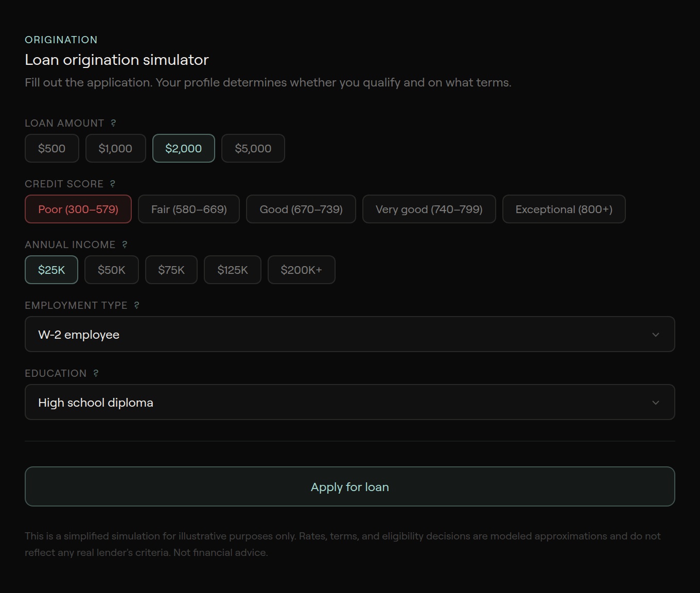
Task: Pick Good (670–739) credit score
Action: point(301,209)
